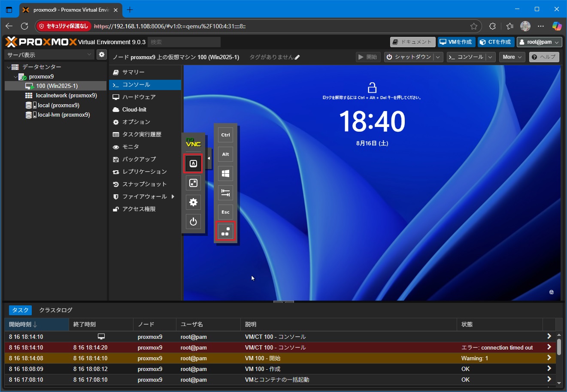The height and width of the screenshot is (392, 567).
Task: Open a new browser tab
Action: click(x=130, y=9)
